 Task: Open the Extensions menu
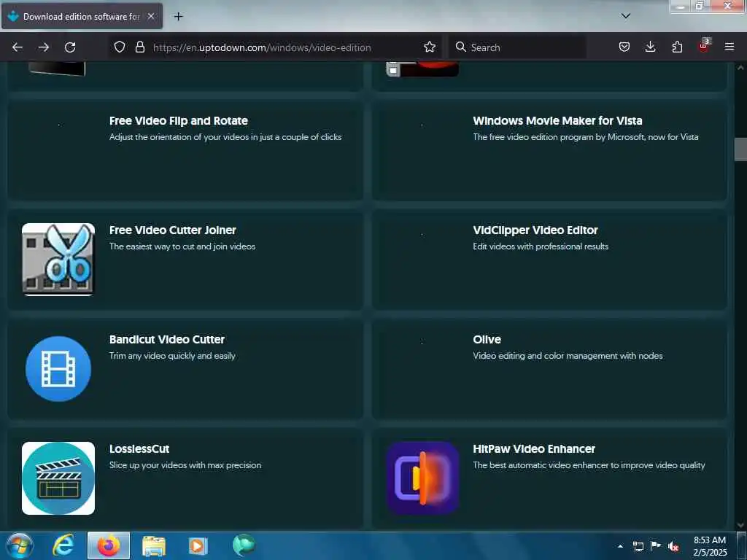point(677,47)
